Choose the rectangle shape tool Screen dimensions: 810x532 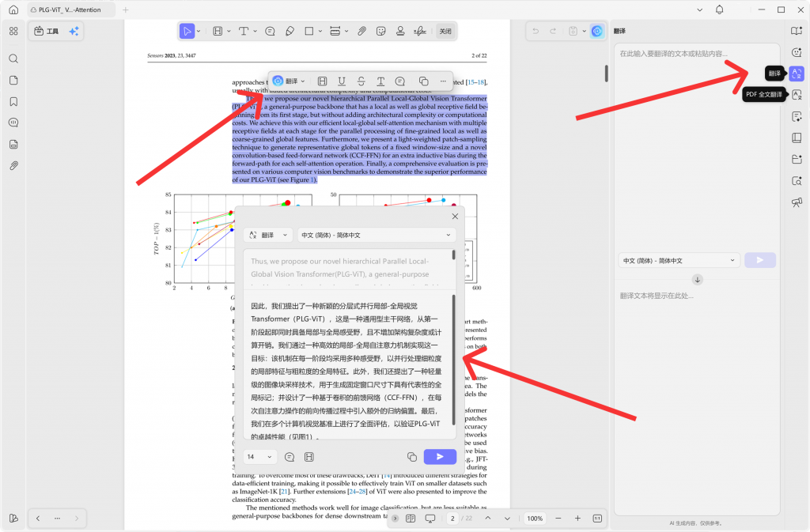coord(309,32)
